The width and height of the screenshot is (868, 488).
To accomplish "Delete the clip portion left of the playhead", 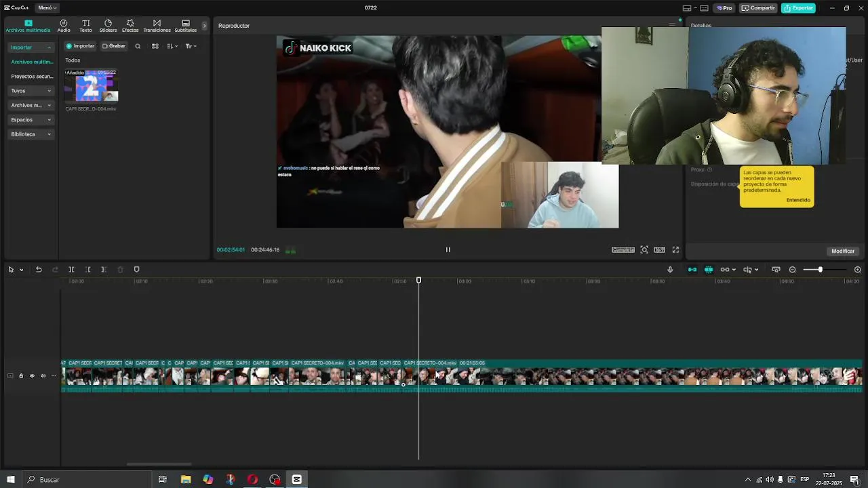I will pyautogui.click(x=87, y=270).
